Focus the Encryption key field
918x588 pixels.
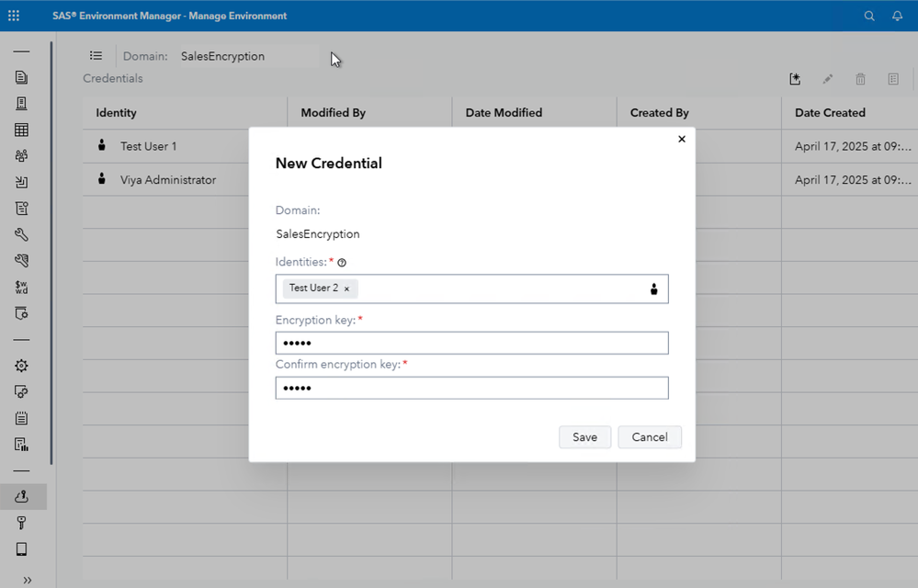click(x=472, y=343)
